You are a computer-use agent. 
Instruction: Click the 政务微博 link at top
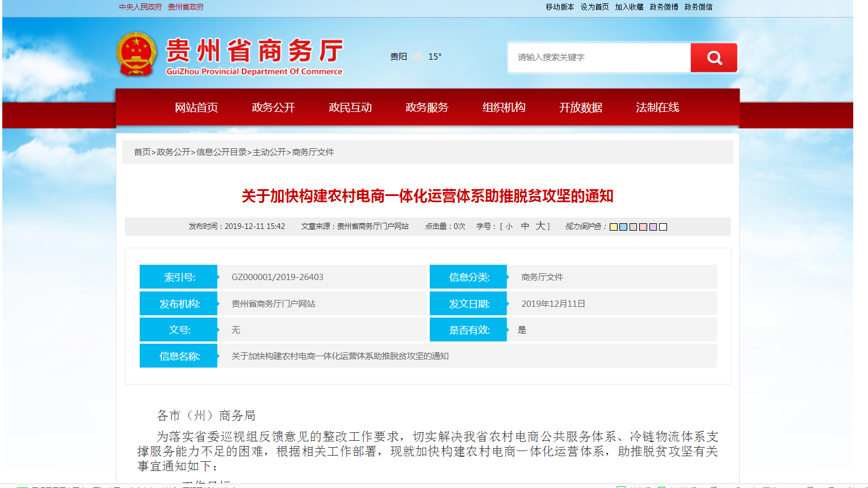(x=664, y=7)
